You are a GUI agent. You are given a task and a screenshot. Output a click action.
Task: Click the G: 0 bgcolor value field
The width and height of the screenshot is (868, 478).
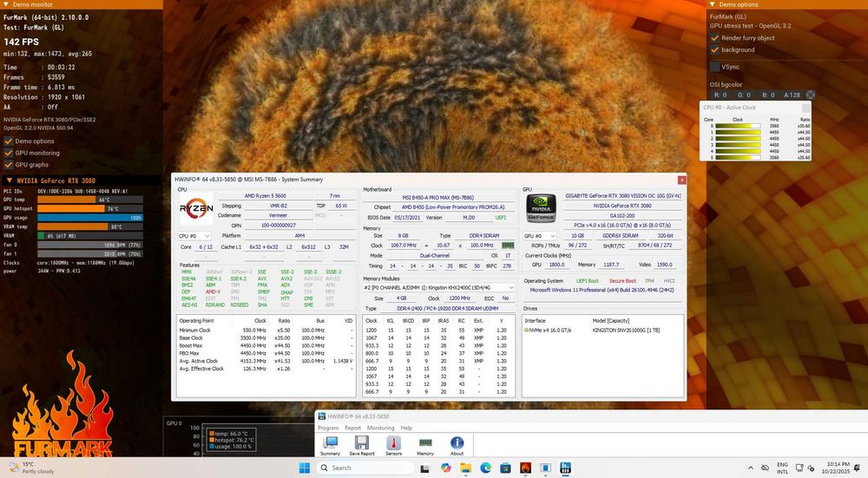click(744, 95)
